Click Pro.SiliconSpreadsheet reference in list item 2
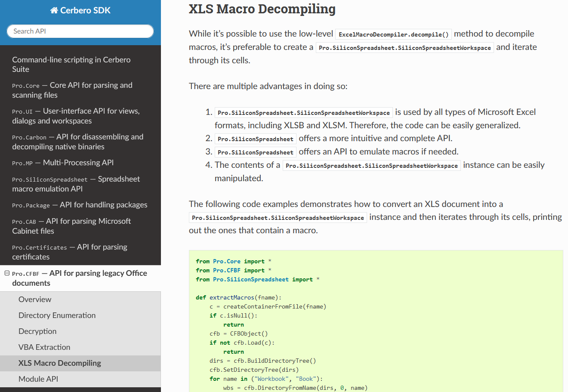Screen dimensions: 568x392 pyautogui.click(x=256, y=139)
